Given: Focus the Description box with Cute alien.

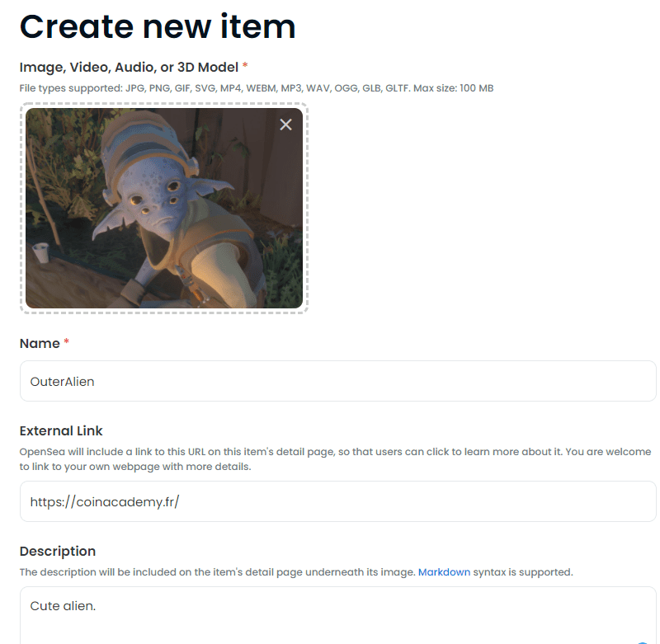Looking at the screenshot, I should [x=338, y=615].
